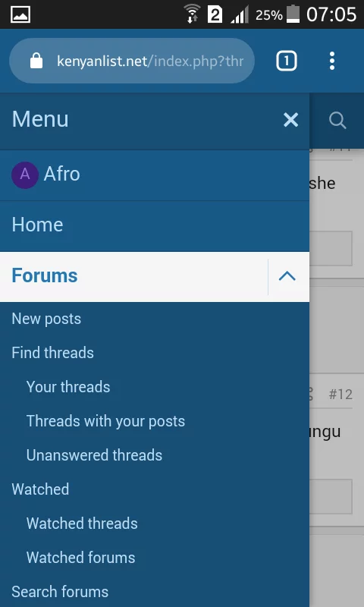This screenshot has width=364, height=607.
Task: Tap the Afro purple avatar icon
Action: pos(25,175)
